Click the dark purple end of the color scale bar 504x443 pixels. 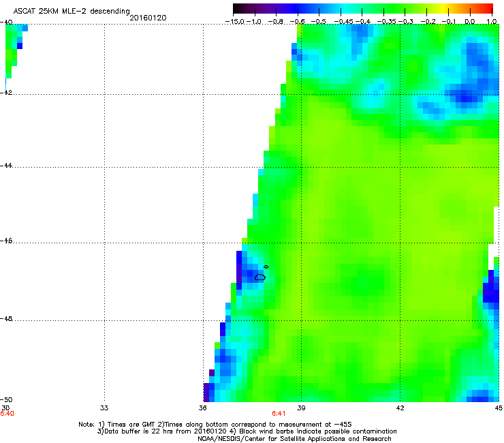(238, 9)
